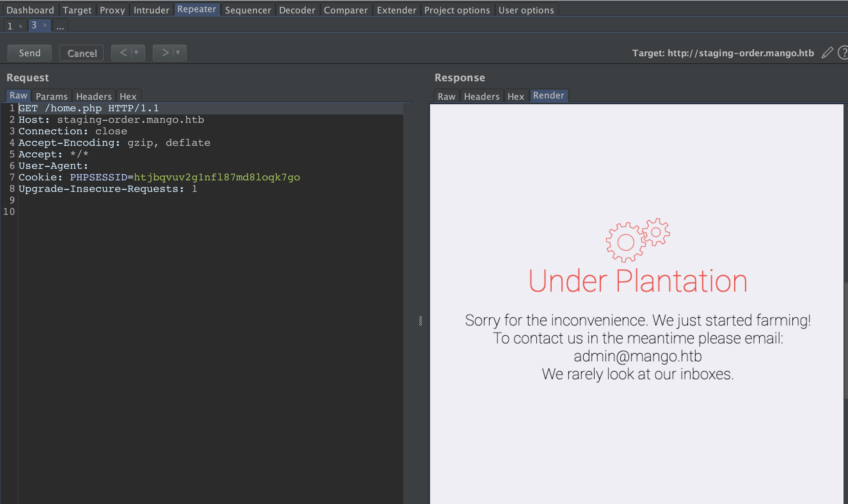Open the Project options tab
This screenshot has height=504, width=848.
coord(457,10)
